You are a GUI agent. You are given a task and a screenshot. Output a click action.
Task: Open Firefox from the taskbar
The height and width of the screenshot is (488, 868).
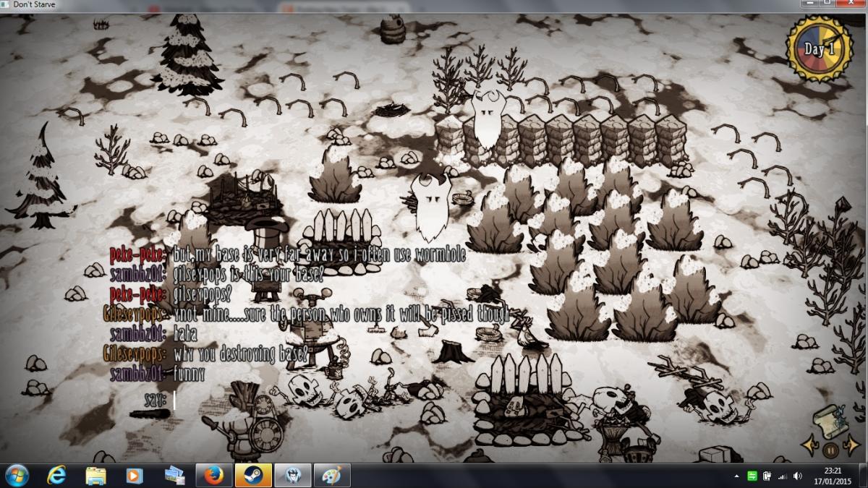[214, 475]
